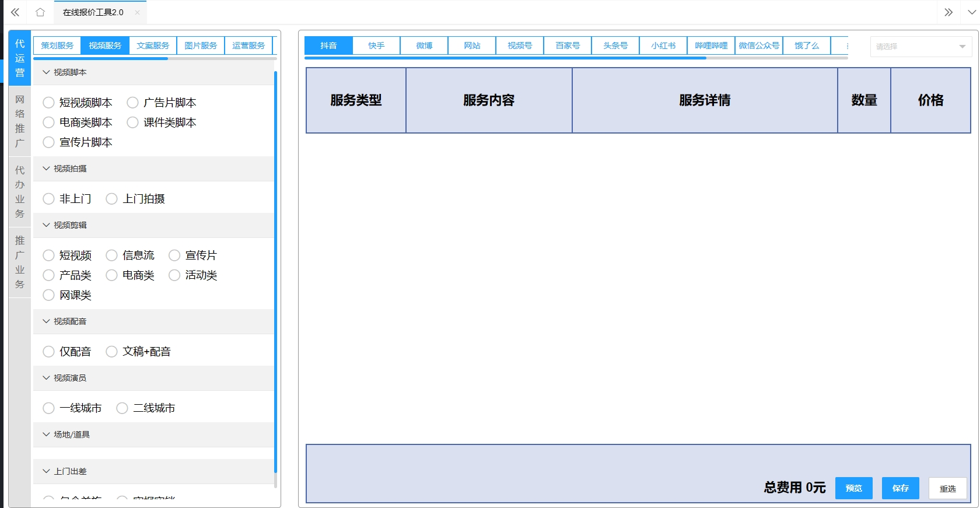Click the double left arrow collapse icon

(15, 12)
